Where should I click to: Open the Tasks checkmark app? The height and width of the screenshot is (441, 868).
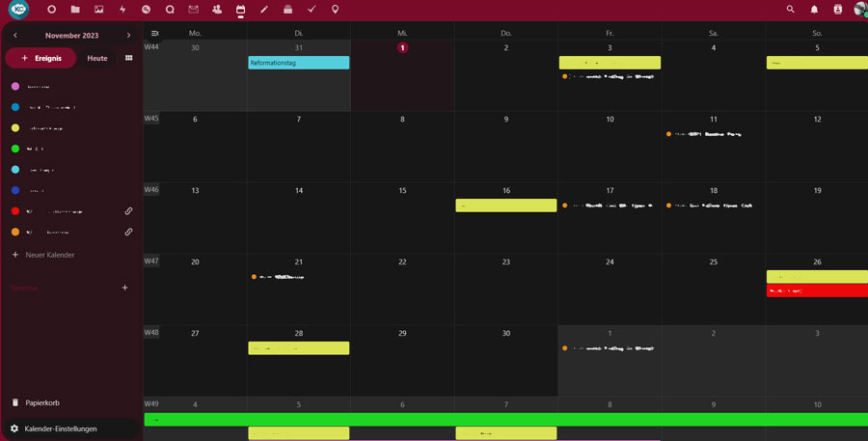point(311,10)
